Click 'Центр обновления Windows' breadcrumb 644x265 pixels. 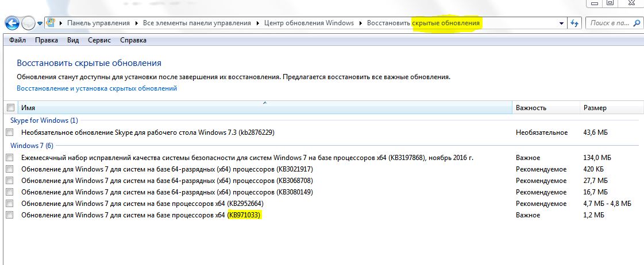click(308, 23)
